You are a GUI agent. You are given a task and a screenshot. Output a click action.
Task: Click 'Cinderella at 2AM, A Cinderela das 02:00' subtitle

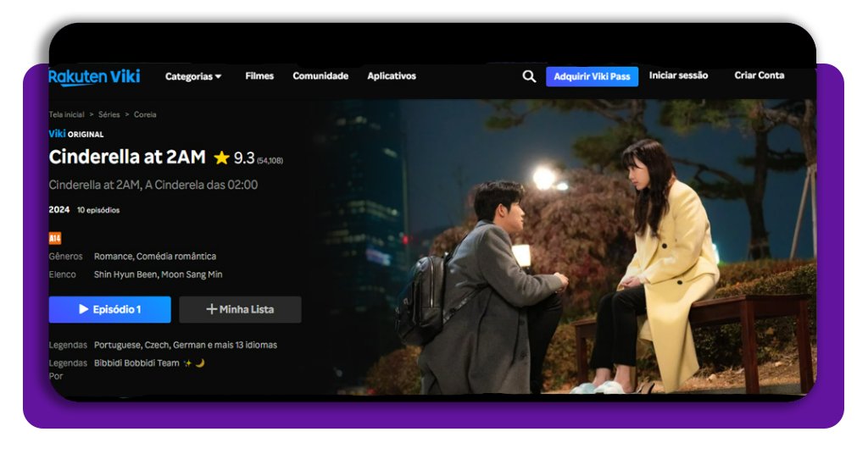pos(153,185)
